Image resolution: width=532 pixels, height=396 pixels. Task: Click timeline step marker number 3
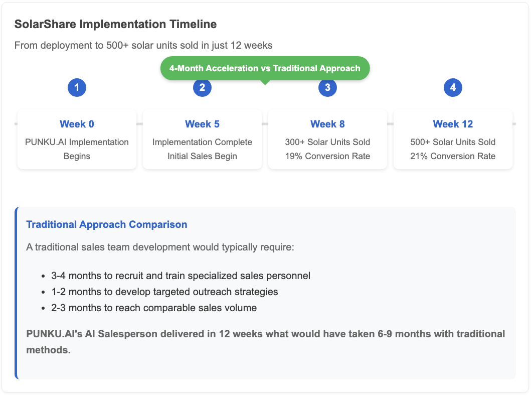click(327, 88)
